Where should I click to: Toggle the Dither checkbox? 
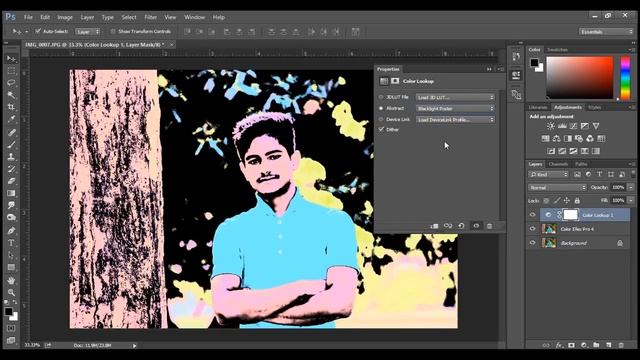[x=381, y=129]
